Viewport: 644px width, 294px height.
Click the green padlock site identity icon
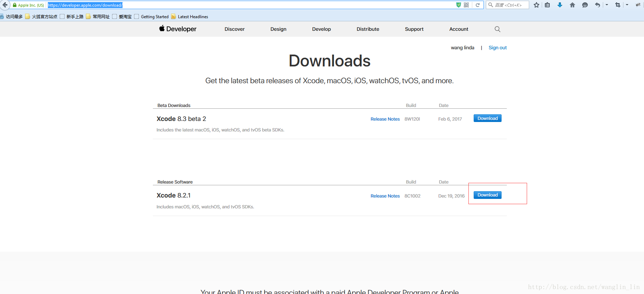click(15, 5)
